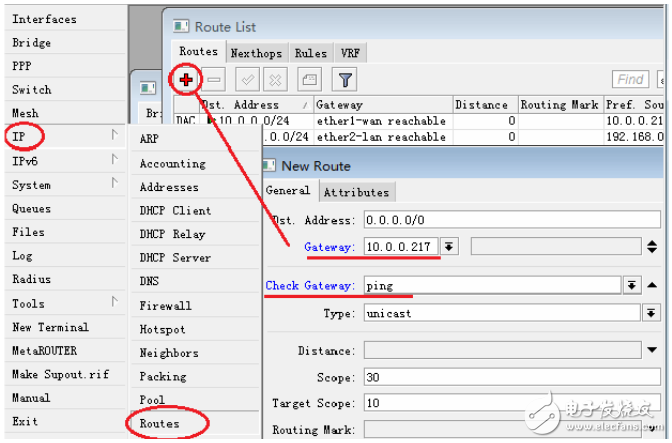Open the IP menu in the sidebar
The height and width of the screenshot is (443, 672).
[22, 135]
